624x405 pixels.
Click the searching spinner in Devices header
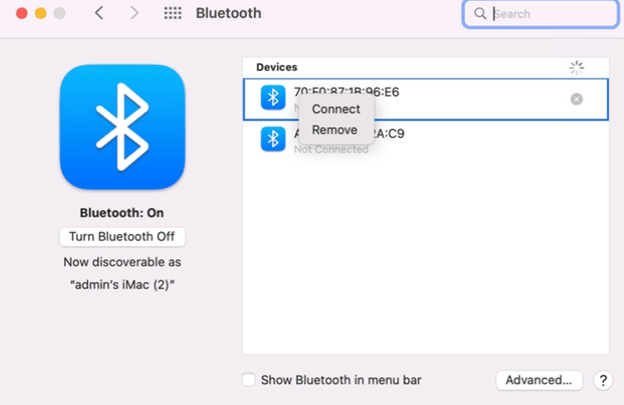pyautogui.click(x=576, y=68)
